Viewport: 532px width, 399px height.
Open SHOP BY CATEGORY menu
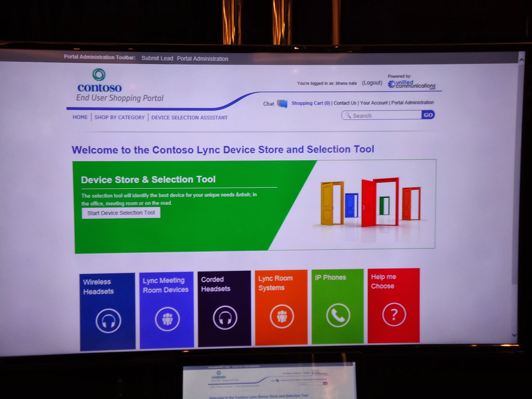[x=120, y=117]
